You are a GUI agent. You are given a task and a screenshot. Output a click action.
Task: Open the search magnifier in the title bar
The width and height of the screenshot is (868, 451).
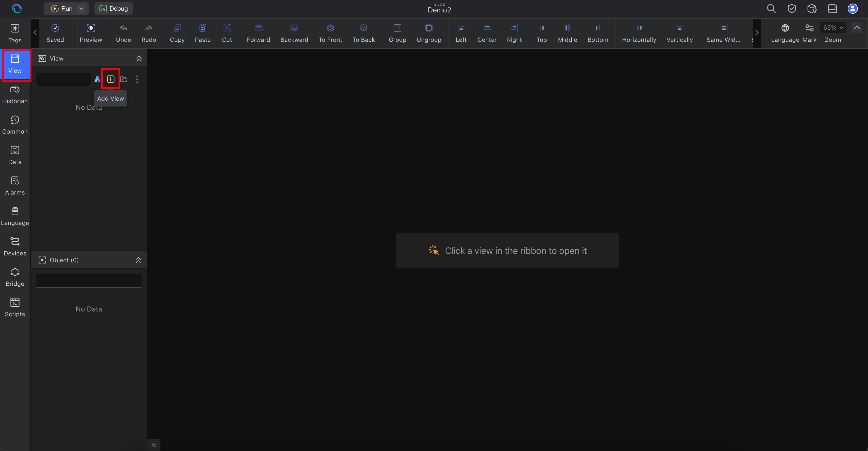coord(771,8)
